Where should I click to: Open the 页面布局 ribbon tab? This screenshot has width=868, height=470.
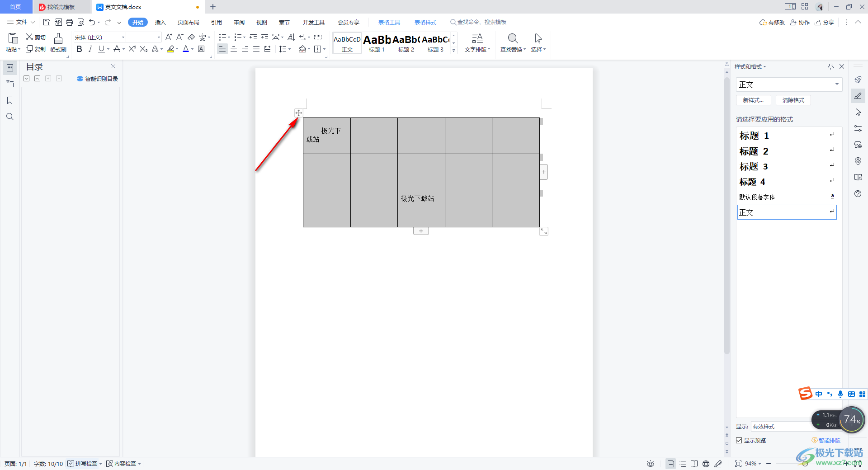pyautogui.click(x=188, y=22)
